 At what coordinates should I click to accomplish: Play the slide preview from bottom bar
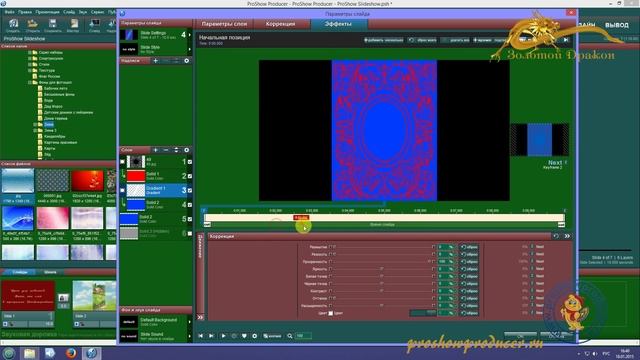tap(223, 336)
